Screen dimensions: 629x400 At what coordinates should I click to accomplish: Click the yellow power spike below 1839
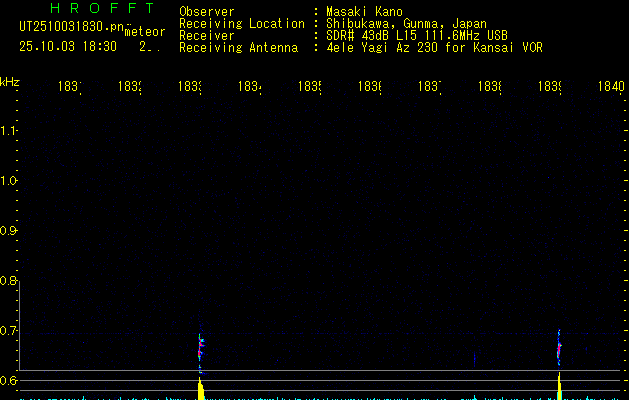click(559, 387)
